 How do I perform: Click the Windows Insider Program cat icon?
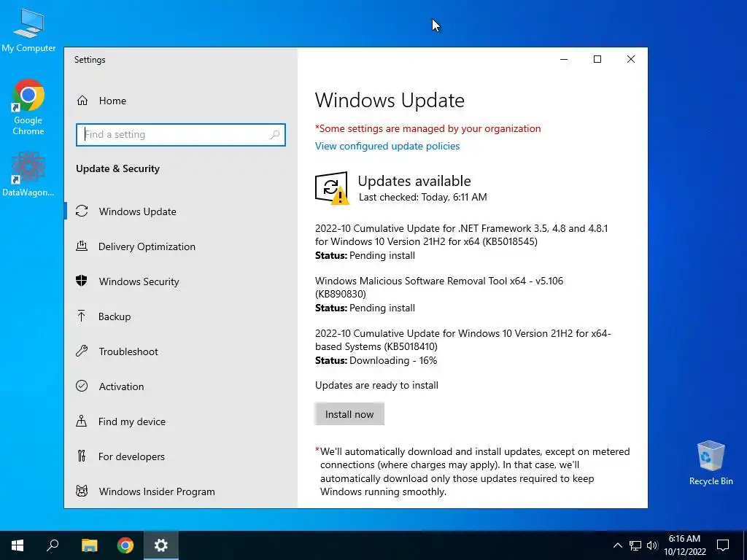[x=82, y=491]
